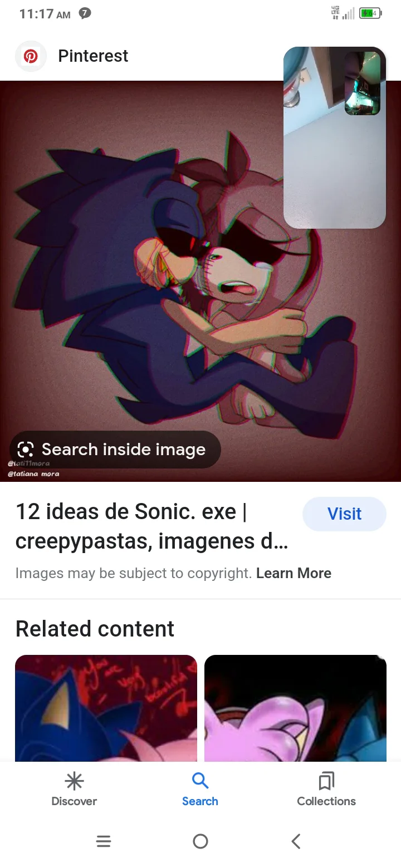Tap the lens icon in Search inside image
The width and height of the screenshot is (401, 868).
[26, 450]
